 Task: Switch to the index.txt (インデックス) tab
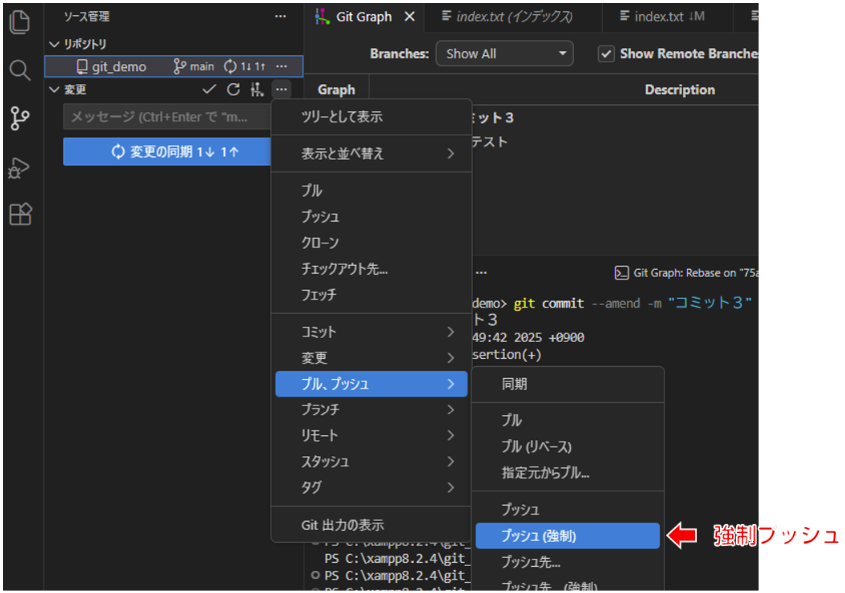tap(512, 17)
